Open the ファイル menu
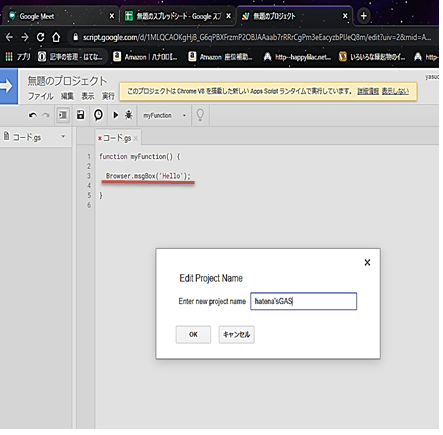443x435 pixels. (x=40, y=96)
